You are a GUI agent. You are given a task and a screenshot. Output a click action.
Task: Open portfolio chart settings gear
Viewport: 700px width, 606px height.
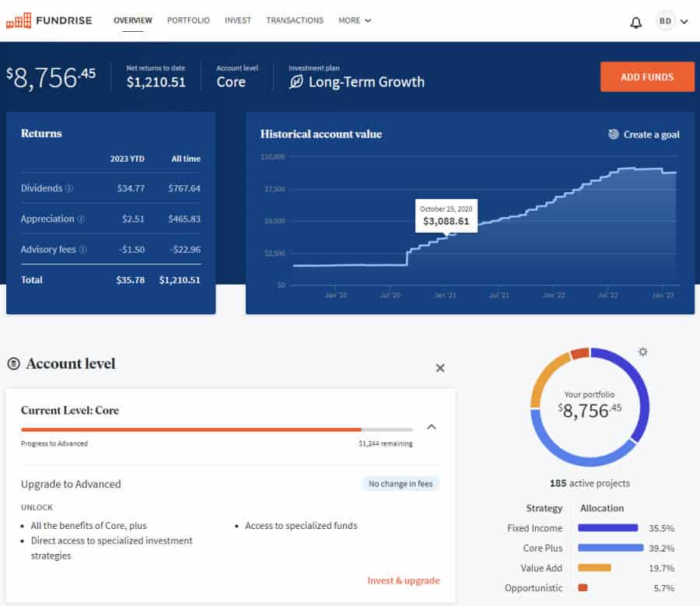642,352
